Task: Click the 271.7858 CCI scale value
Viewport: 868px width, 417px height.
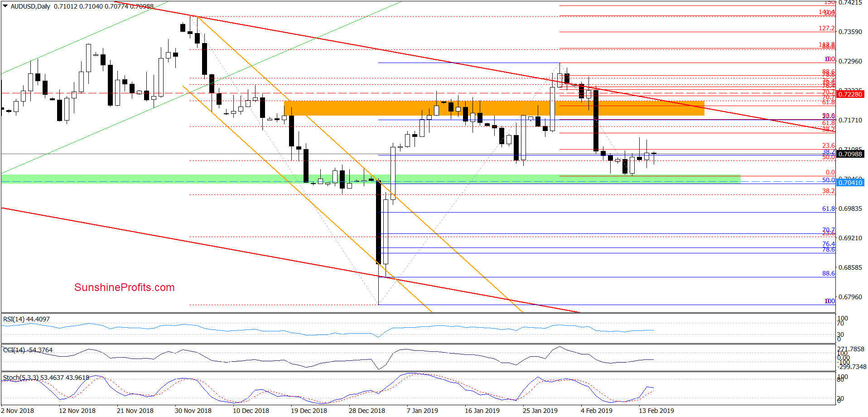Action: click(x=851, y=349)
